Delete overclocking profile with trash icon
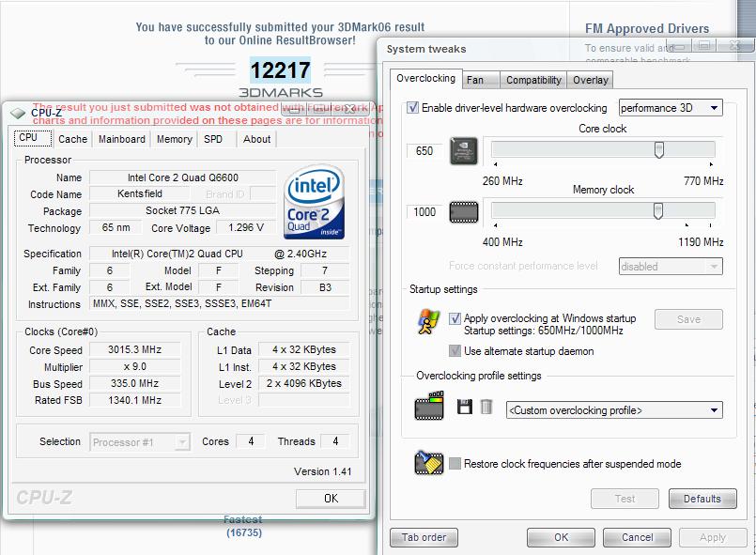Screen dimensions: 756x555 pyautogui.click(x=486, y=407)
